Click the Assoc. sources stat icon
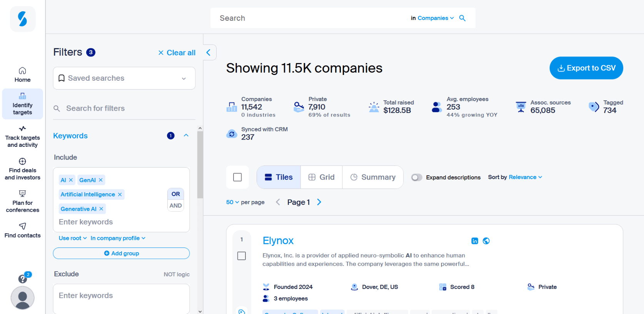 click(521, 107)
